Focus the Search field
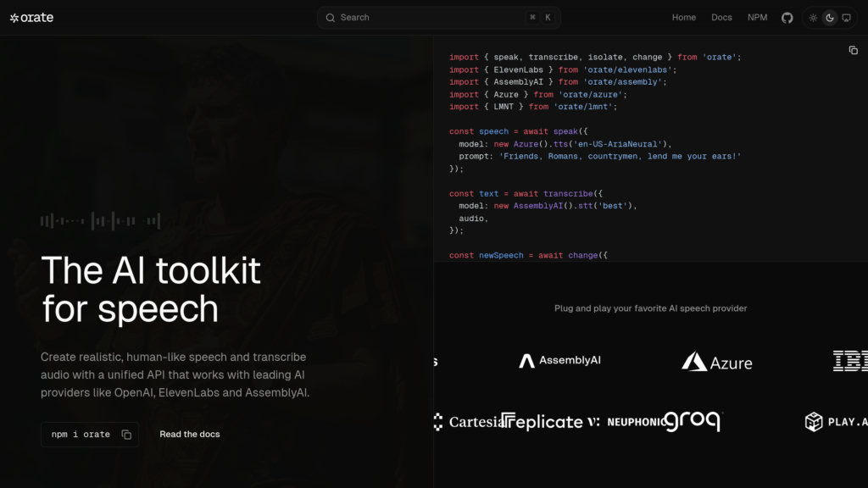The height and width of the screenshot is (488, 868). pyautogui.click(x=438, y=18)
